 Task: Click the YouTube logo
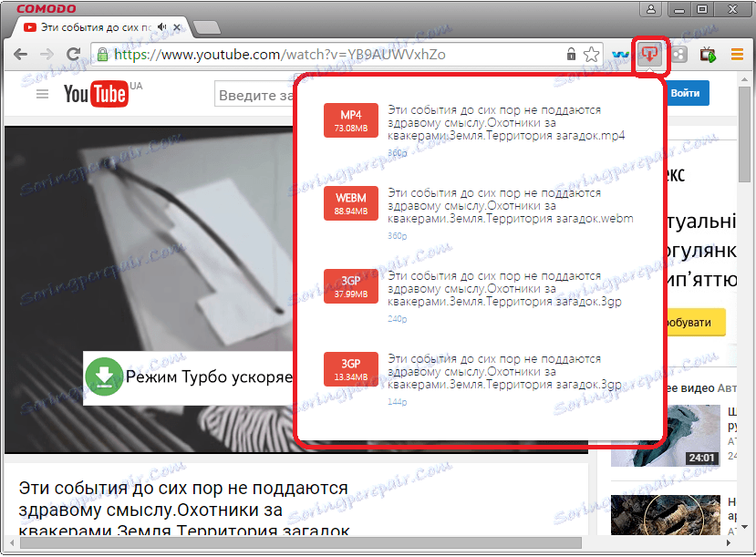coord(97,93)
